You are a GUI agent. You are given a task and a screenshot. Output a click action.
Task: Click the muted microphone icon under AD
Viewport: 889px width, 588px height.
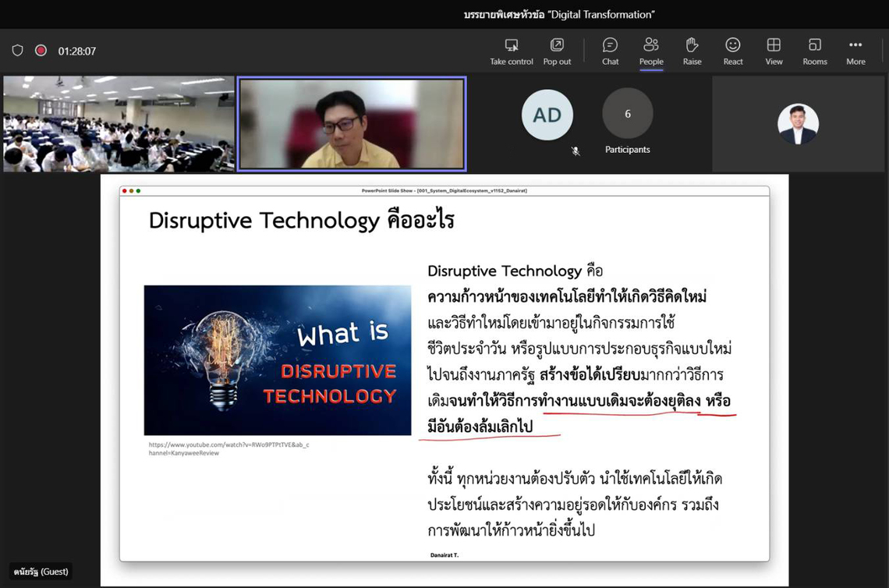(x=576, y=151)
